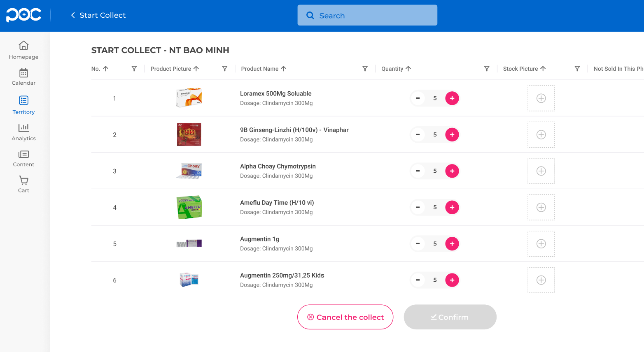Image resolution: width=644 pixels, height=352 pixels.
Task: Add stock picture for Augmentin 1g
Action: click(x=541, y=244)
